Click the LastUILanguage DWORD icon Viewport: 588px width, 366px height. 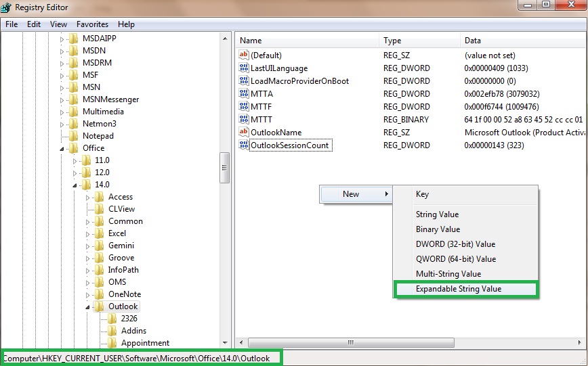[244, 68]
